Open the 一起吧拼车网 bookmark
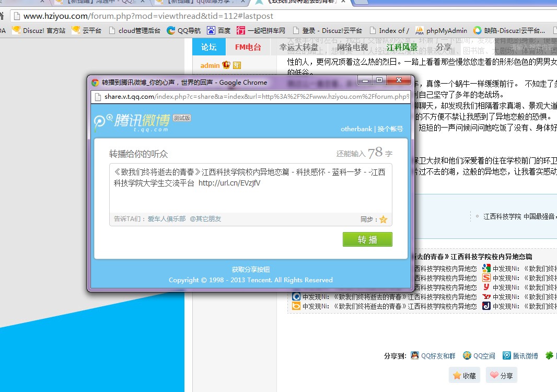Screen dimensions: 557x392 [261, 30]
